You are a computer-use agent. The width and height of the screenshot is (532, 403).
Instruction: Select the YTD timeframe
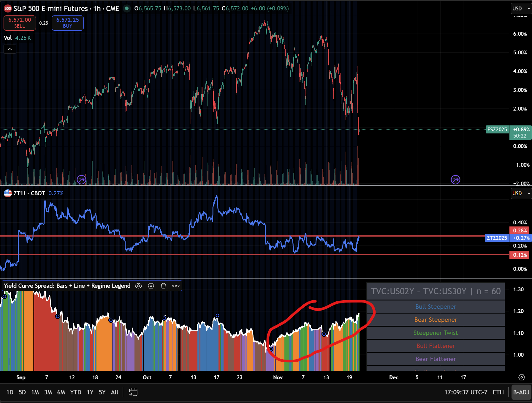click(x=76, y=392)
